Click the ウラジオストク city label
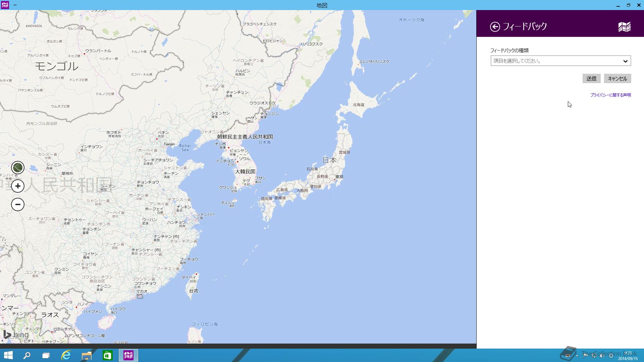Screen dimensions: 644x362 point(263,103)
